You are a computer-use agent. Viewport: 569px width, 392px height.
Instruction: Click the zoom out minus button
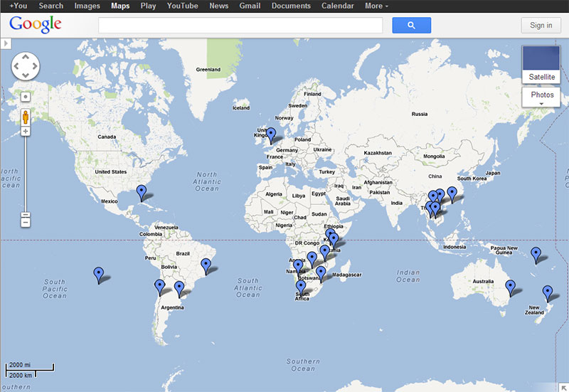click(x=26, y=223)
